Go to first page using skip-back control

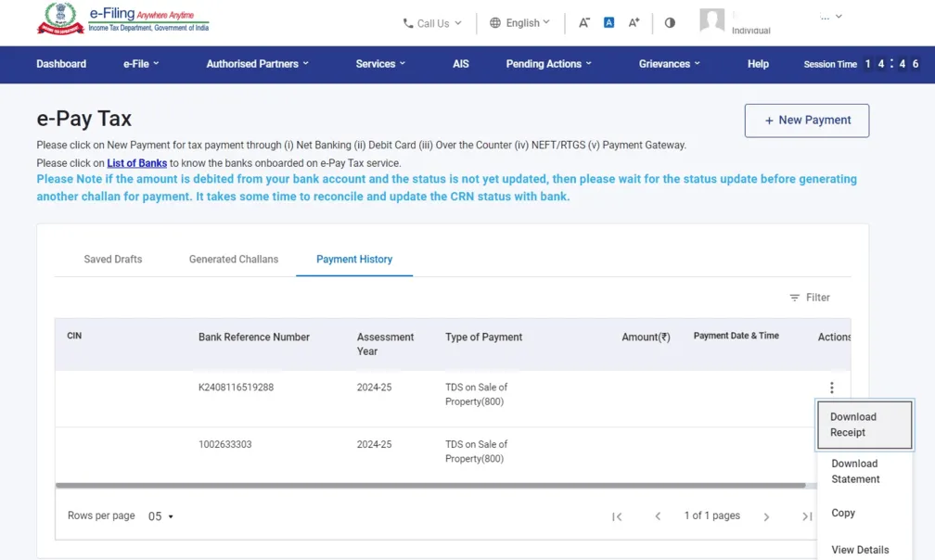[617, 515]
